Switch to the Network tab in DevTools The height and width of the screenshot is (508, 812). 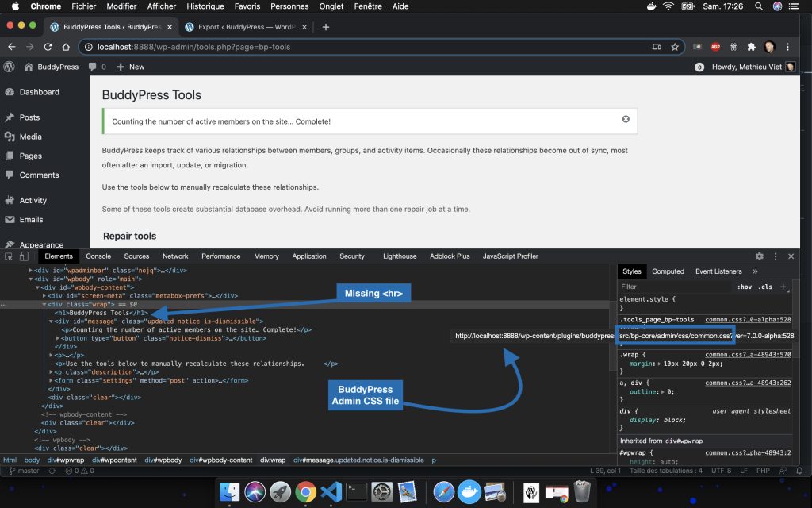[175, 256]
